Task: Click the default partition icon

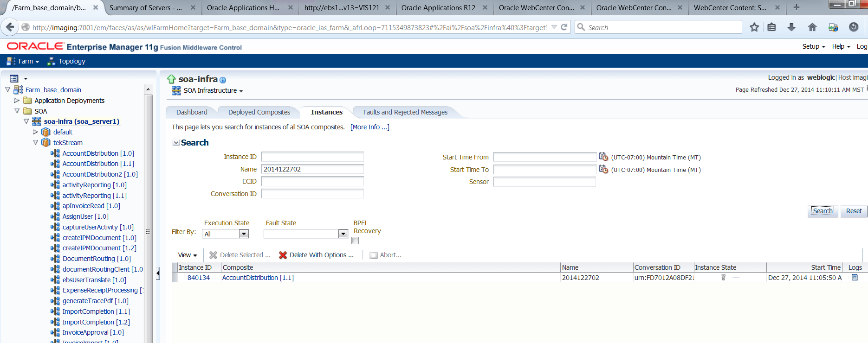Action: point(46,132)
